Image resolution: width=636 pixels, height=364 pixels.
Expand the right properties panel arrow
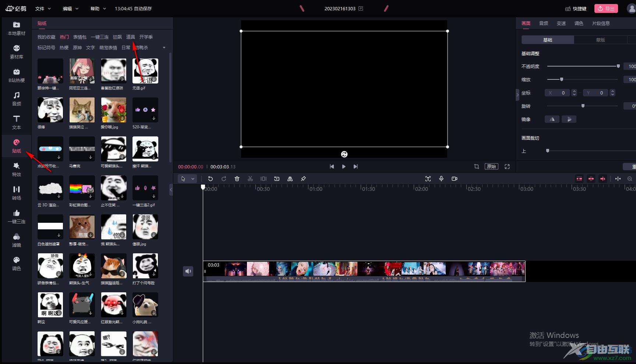517,95
